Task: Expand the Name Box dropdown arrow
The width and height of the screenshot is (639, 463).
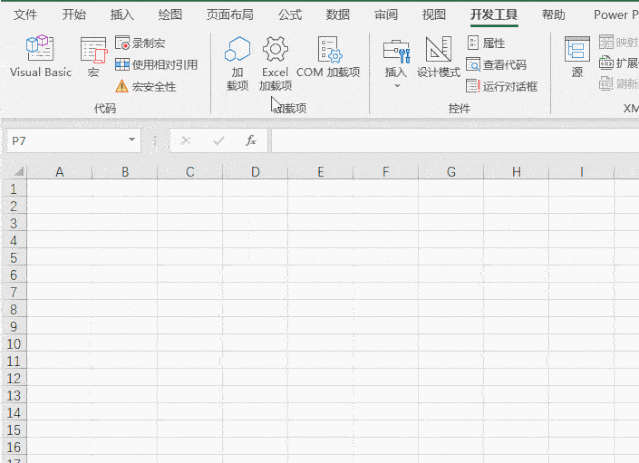Action: [x=132, y=140]
